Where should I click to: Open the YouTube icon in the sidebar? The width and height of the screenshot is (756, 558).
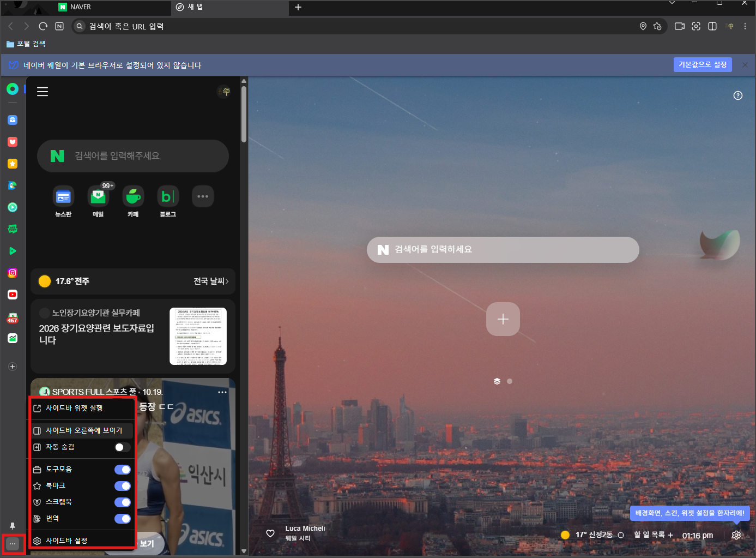pos(13,295)
